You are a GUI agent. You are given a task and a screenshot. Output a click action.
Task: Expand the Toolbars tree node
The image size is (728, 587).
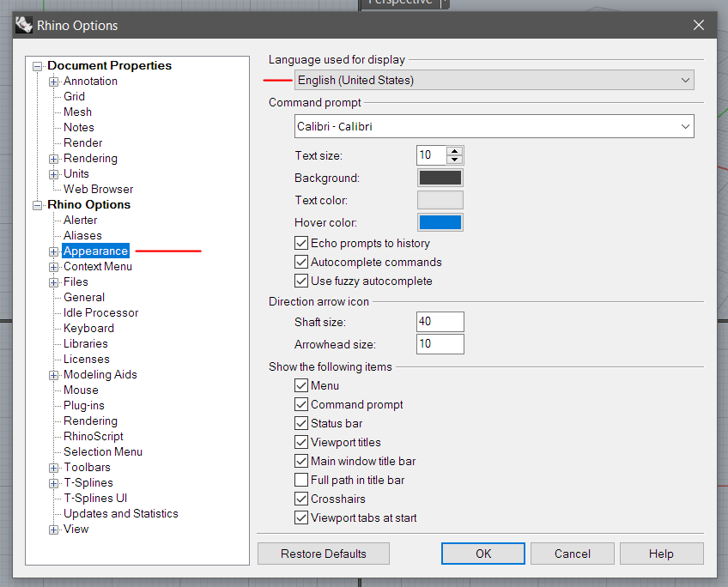54,468
